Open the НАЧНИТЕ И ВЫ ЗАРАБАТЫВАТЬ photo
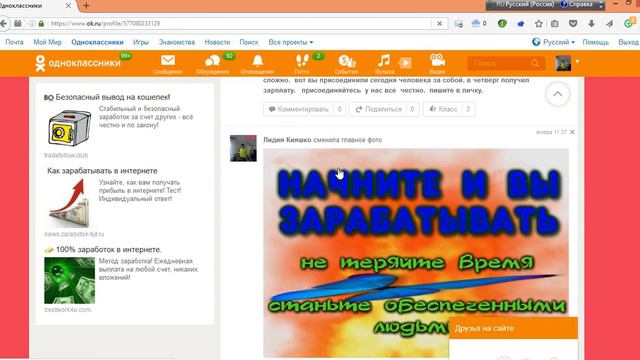This screenshot has height=360, width=640. click(416, 252)
